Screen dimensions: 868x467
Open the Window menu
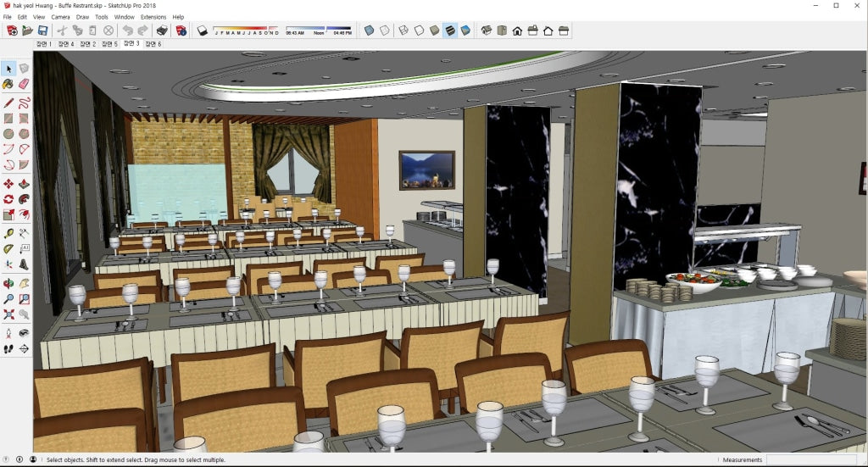click(x=125, y=17)
